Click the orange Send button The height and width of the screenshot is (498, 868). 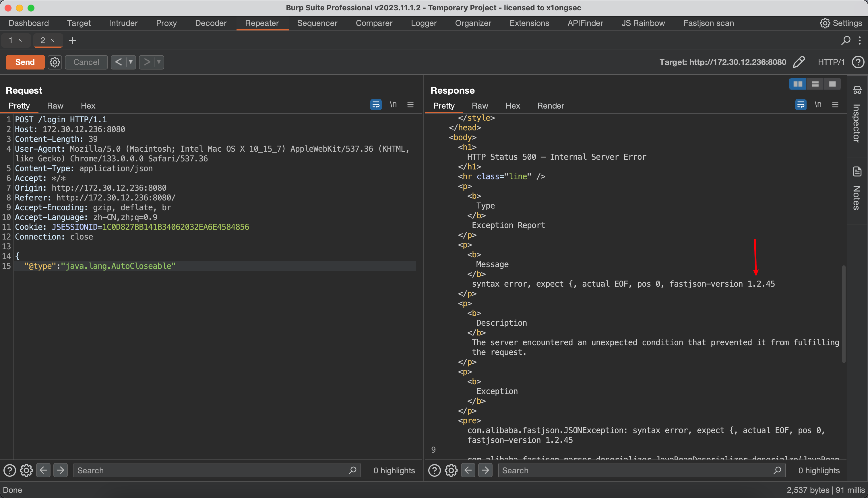point(25,62)
